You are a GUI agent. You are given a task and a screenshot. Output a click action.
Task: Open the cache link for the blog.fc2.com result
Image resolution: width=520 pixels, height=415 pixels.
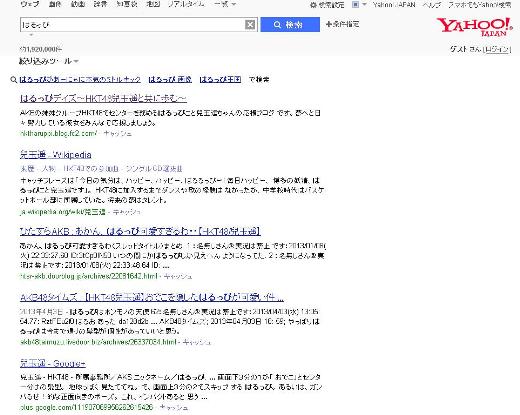(118, 133)
